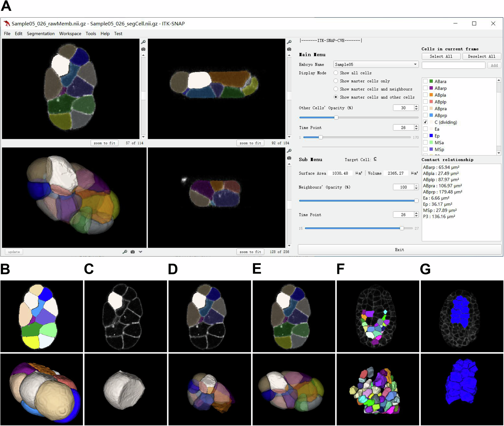Click the zoom magnifier icon on the axial view
This screenshot has height=426, width=504.
(x=143, y=42)
